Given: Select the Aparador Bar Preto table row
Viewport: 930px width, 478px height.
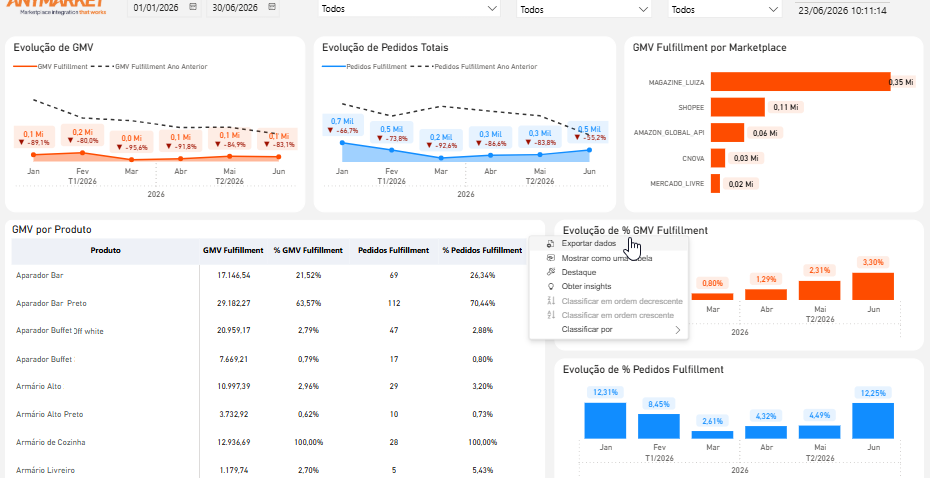Looking at the screenshot, I should point(269,303).
